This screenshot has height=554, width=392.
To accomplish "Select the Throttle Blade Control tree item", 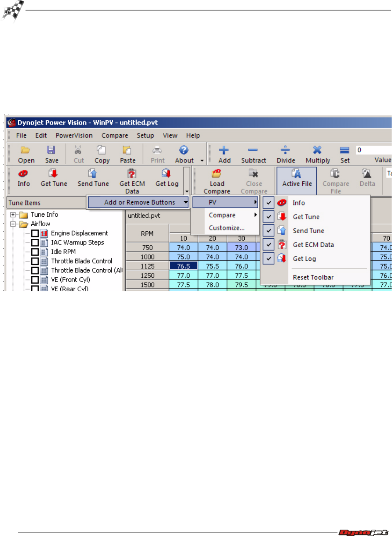I will tap(82, 261).
